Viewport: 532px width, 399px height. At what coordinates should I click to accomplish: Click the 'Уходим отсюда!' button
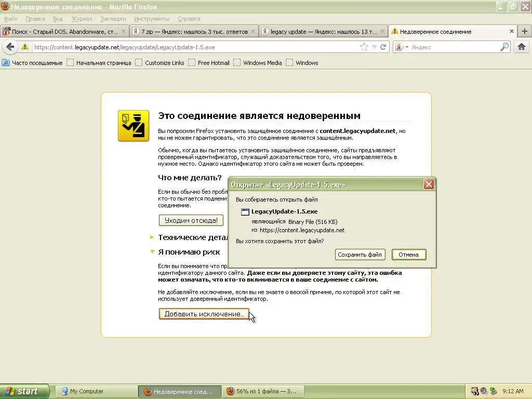coord(191,220)
